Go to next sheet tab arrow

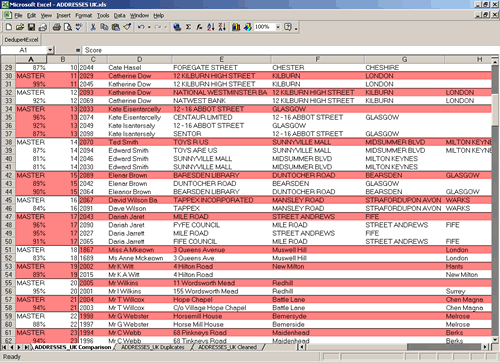click(19, 347)
